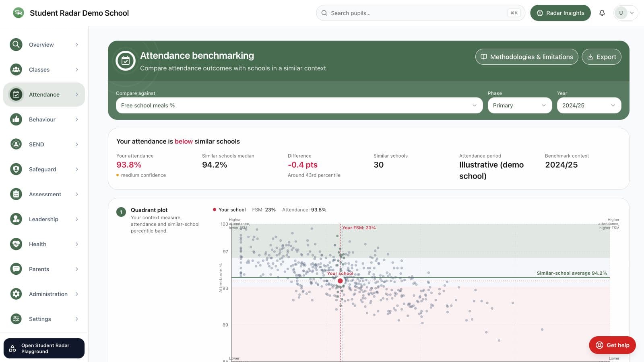
Task: Select Health in the sidebar
Action: tap(44, 244)
